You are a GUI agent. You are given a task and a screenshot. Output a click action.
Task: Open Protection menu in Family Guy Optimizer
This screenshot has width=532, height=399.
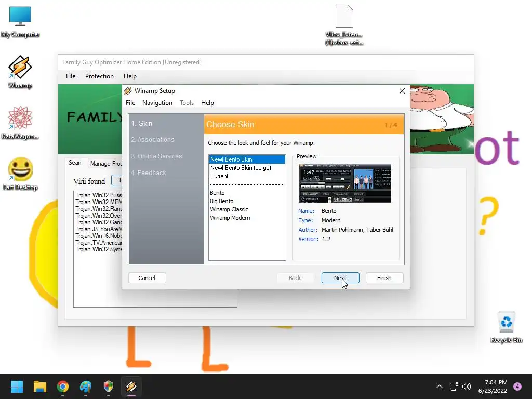(99, 76)
